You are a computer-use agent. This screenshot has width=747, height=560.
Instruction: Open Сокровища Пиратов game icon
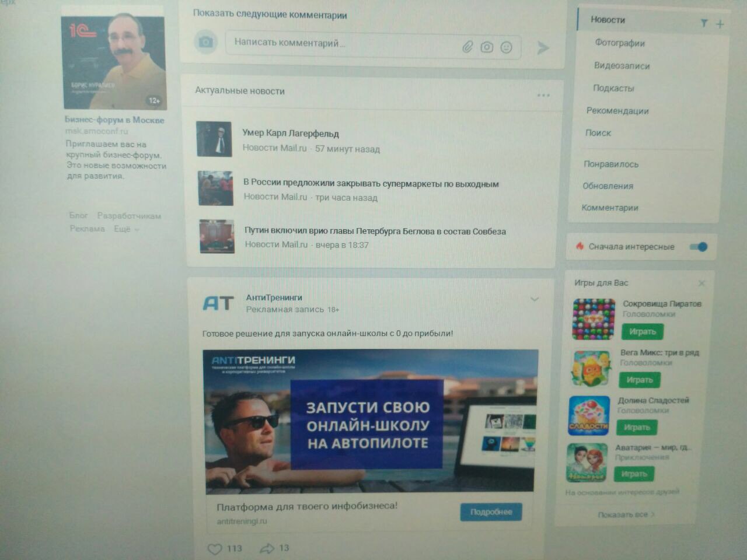(x=594, y=319)
